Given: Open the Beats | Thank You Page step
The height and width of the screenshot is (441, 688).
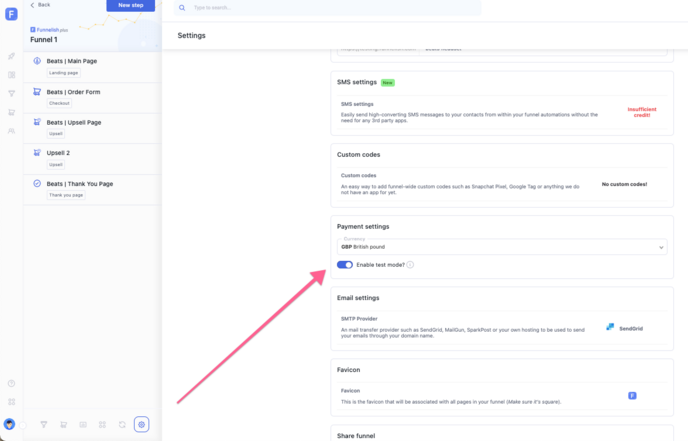Looking at the screenshot, I should coord(79,184).
